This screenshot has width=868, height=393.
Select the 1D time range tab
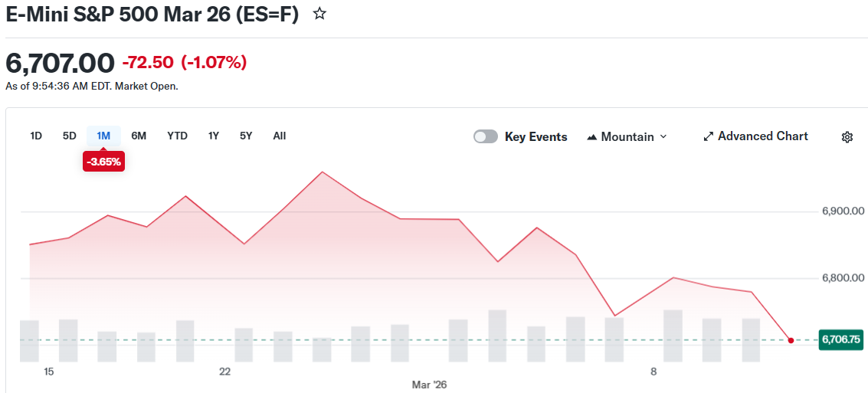point(36,136)
